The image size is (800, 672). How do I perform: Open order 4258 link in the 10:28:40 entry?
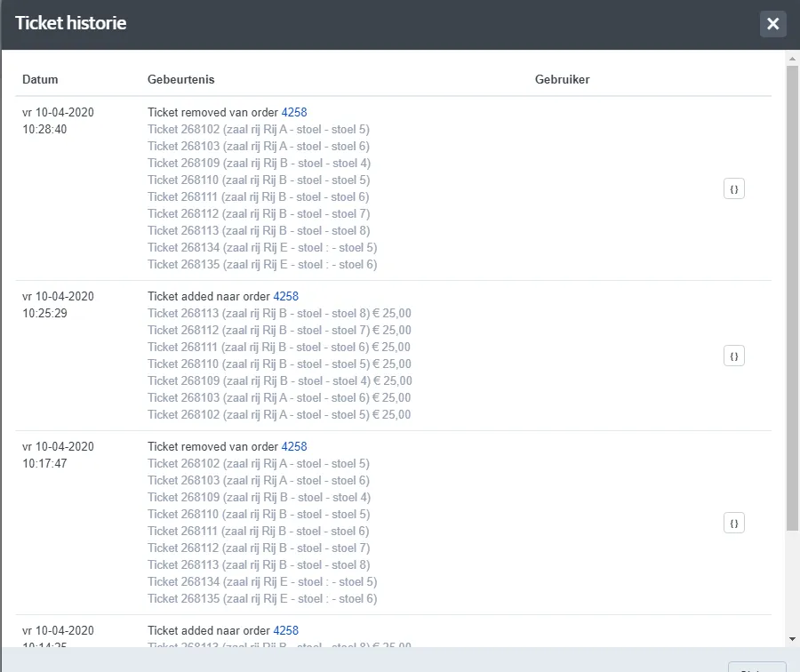(294, 112)
